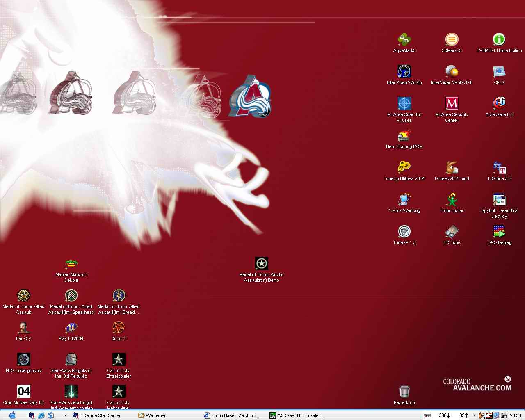The width and height of the screenshot is (525, 420).
Task: Click Call of Duty Mehrspieler icon
Action: coord(119,391)
